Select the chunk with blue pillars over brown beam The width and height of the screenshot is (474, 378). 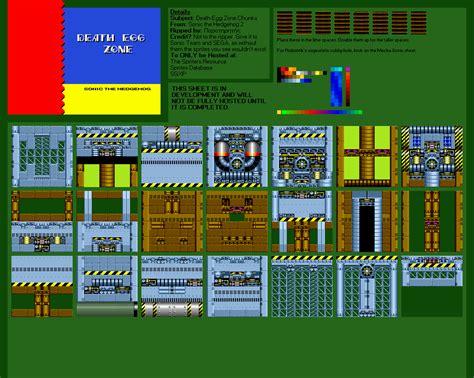pyautogui.click(x=107, y=221)
